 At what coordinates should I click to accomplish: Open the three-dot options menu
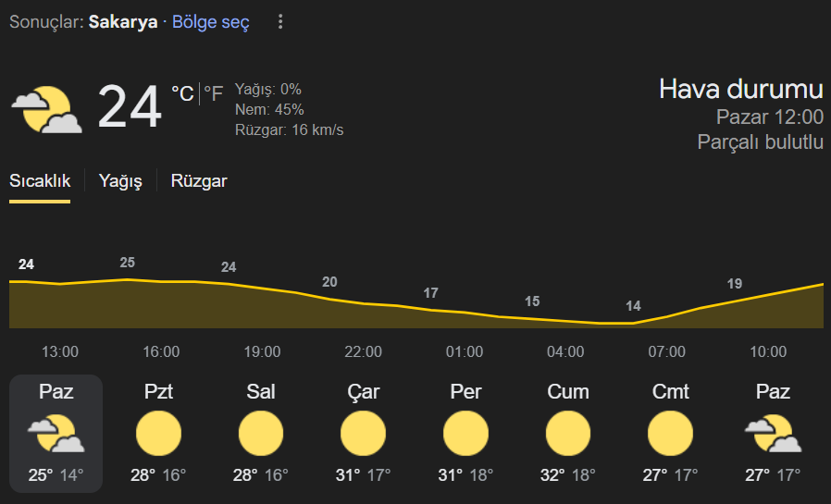pos(280,21)
